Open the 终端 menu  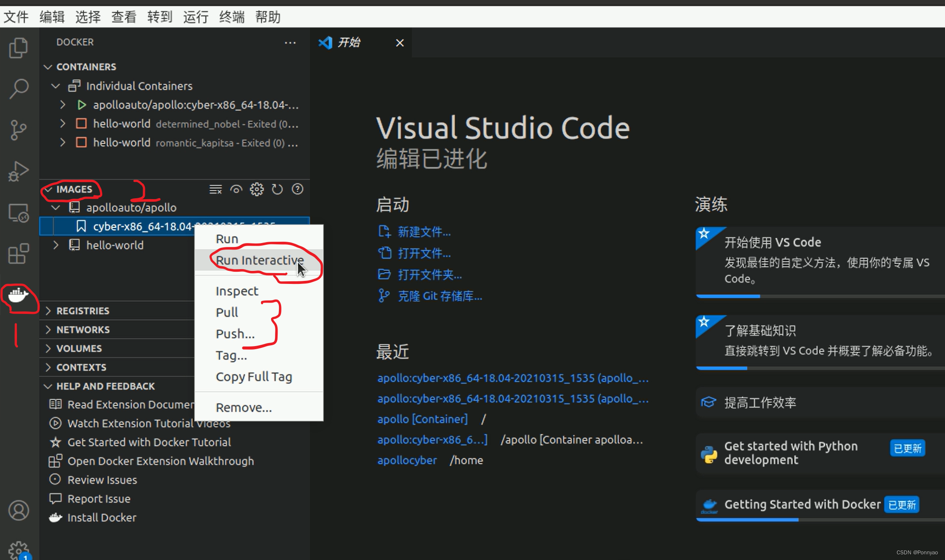pos(231,17)
